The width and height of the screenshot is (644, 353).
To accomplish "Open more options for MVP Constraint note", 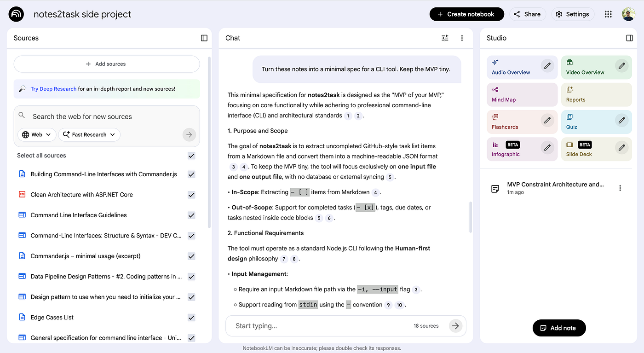I will [x=620, y=188].
